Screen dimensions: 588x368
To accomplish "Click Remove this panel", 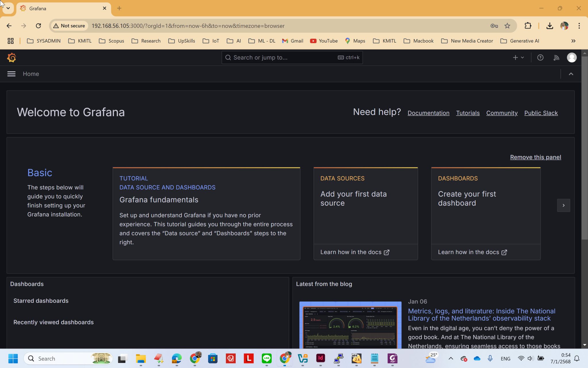I will [535, 157].
